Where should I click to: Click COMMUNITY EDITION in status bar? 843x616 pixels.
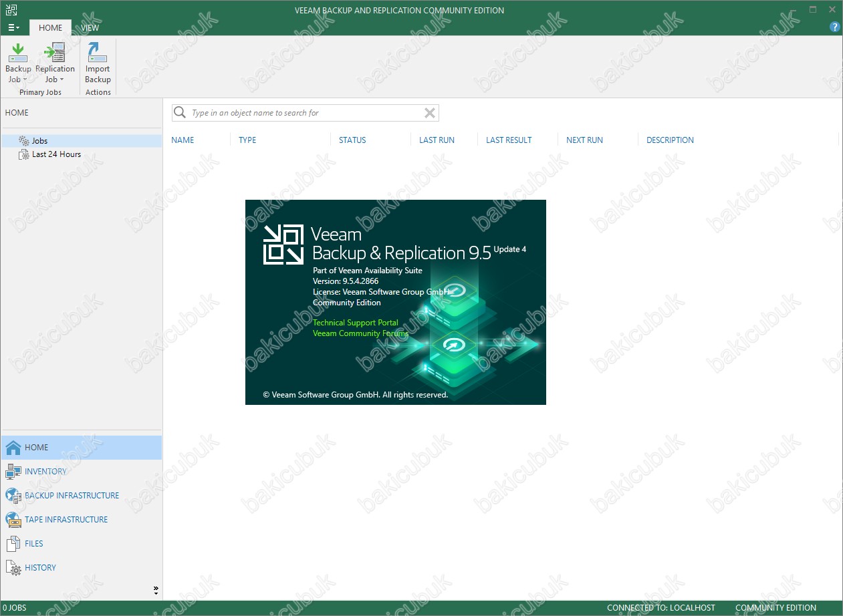click(x=775, y=608)
